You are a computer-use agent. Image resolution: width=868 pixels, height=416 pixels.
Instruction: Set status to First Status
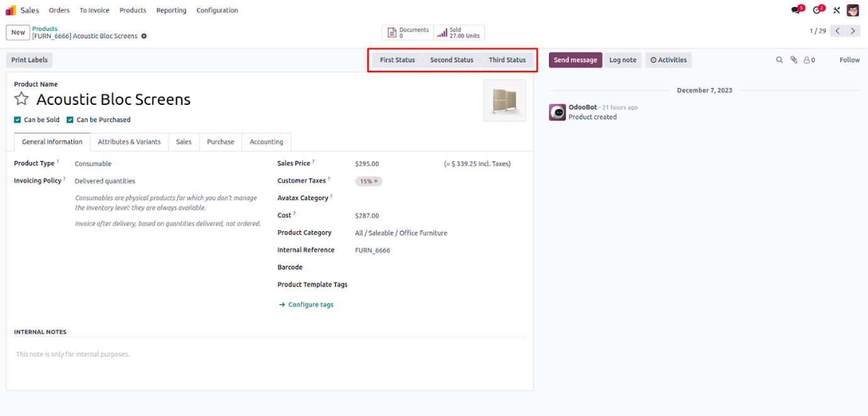[x=398, y=60]
